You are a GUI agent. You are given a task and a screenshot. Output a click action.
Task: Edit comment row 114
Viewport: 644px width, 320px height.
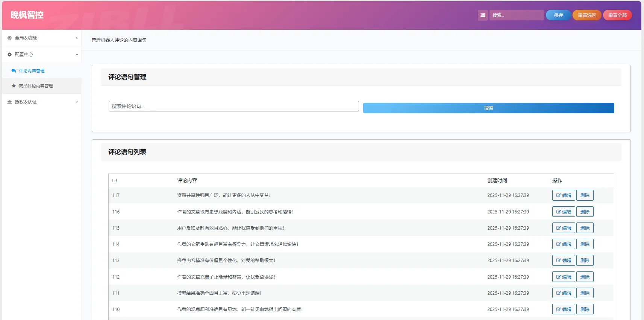pos(564,244)
